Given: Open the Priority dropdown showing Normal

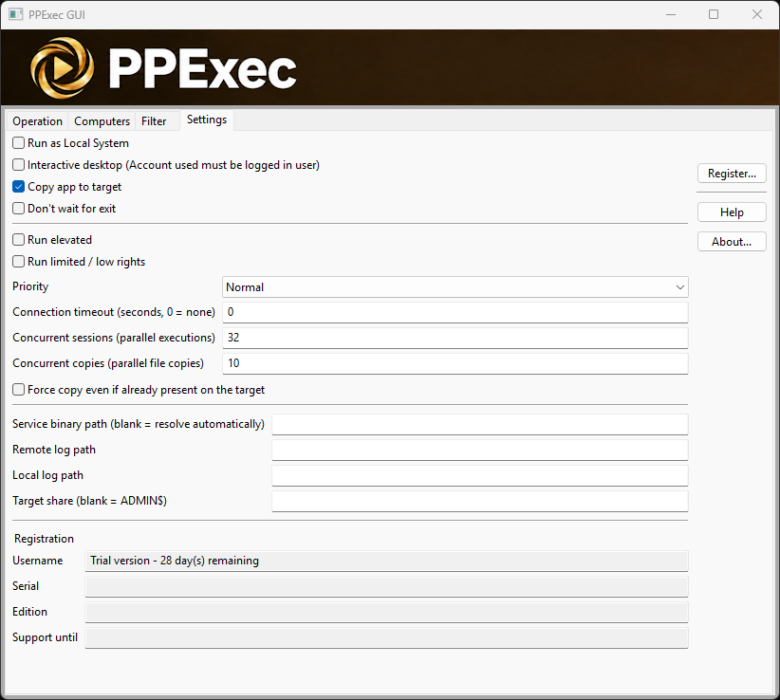Looking at the screenshot, I should tap(455, 286).
